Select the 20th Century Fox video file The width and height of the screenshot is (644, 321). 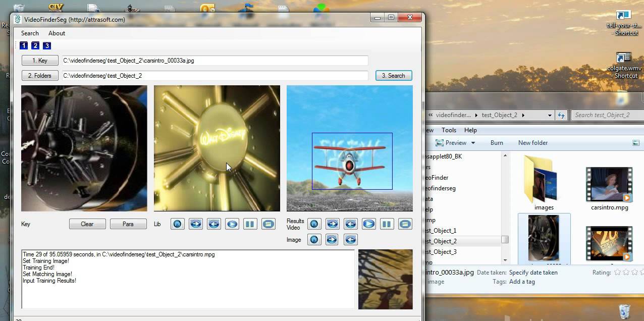[x=609, y=244]
